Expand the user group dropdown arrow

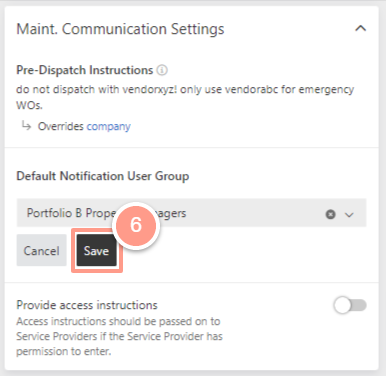click(349, 215)
